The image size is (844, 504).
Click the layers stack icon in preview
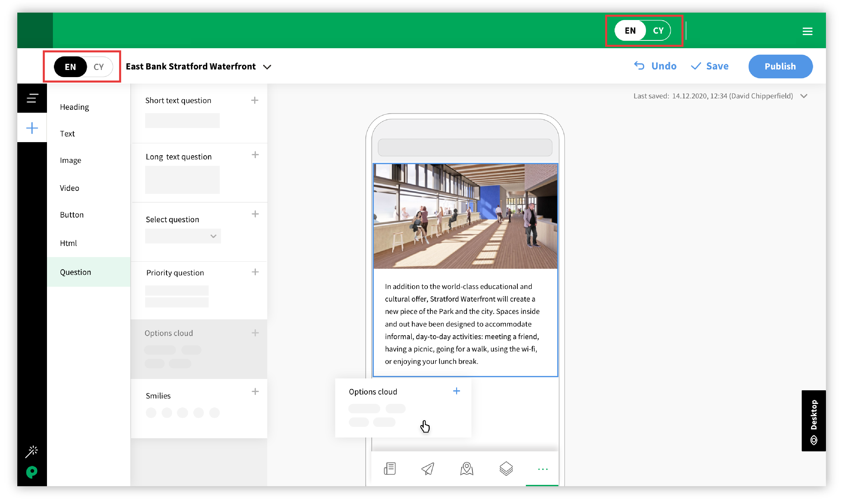(505, 469)
